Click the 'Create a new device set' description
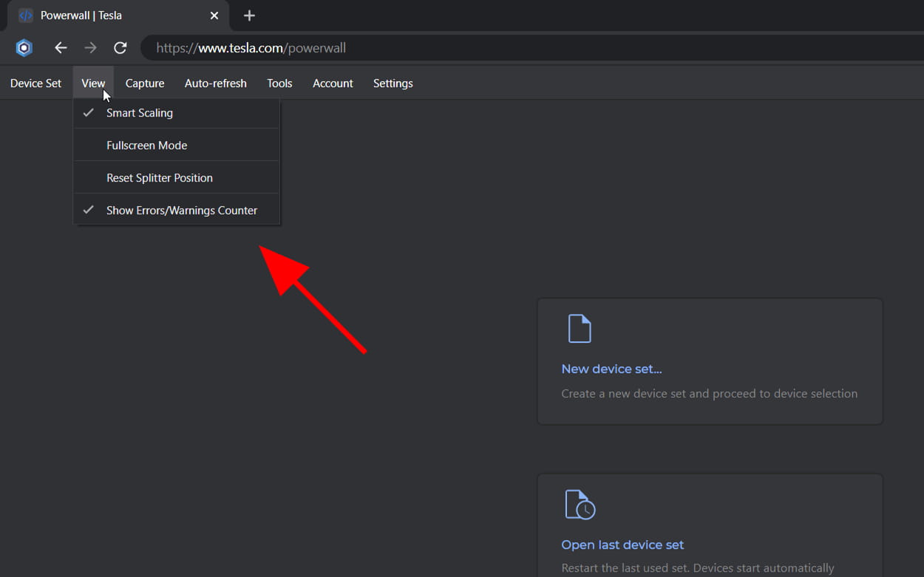Image resolution: width=924 pixels, height=577 pixels. (x=710, y=394)
